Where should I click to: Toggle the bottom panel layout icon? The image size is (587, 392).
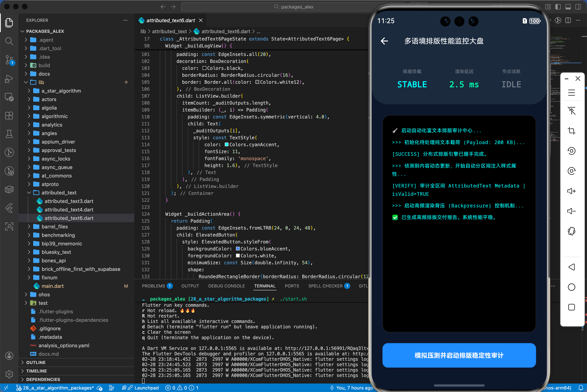[568, 7]
